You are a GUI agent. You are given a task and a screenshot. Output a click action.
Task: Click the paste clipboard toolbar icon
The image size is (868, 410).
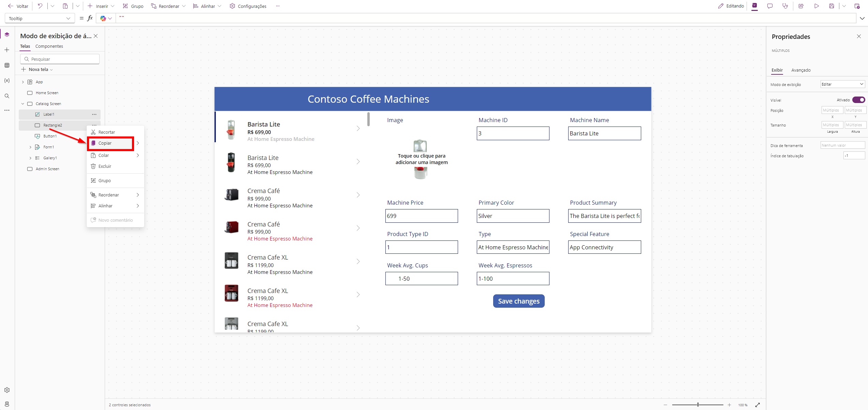point(65,6)
